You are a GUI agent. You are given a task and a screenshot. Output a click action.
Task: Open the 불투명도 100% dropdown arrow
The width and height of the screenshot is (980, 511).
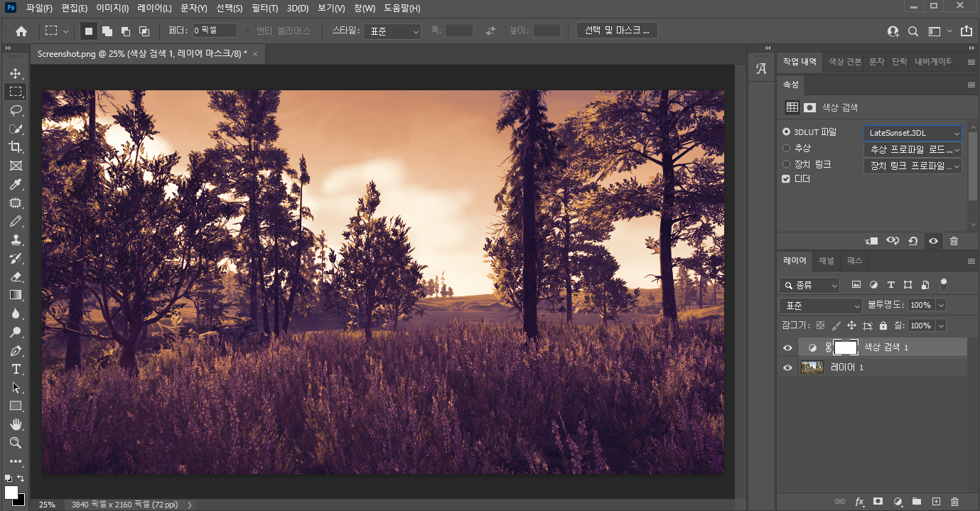(x=941, y=305)
